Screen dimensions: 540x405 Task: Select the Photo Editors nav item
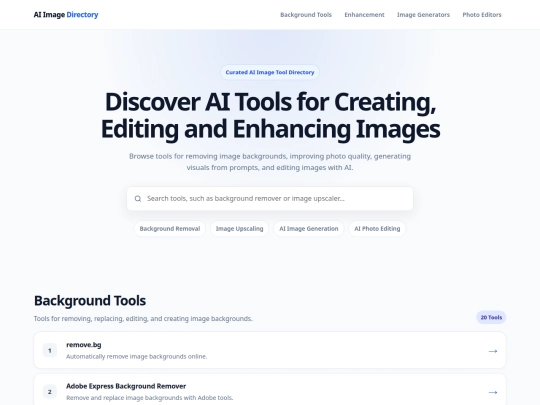(482, 15)
